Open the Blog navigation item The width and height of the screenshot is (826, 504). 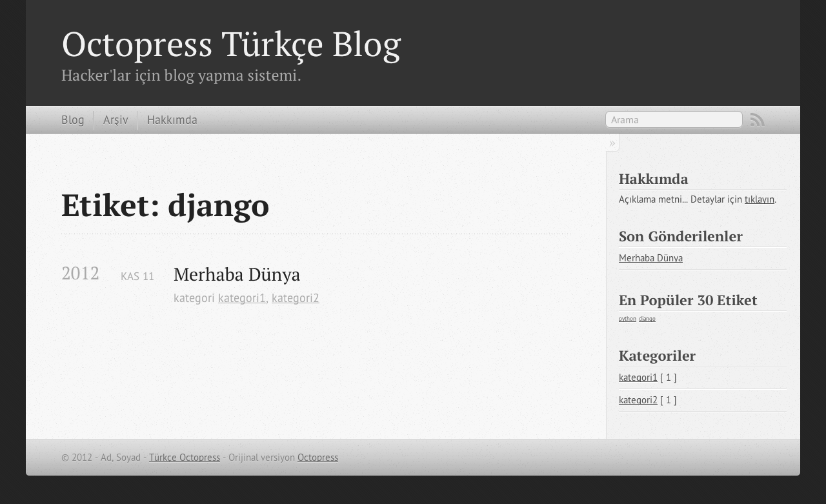click(x=73, y=120)
